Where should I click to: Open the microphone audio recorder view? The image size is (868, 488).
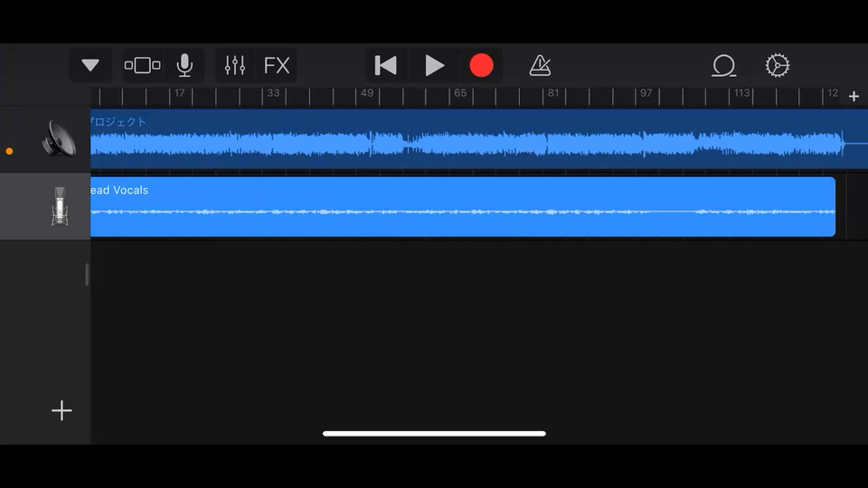184,65
